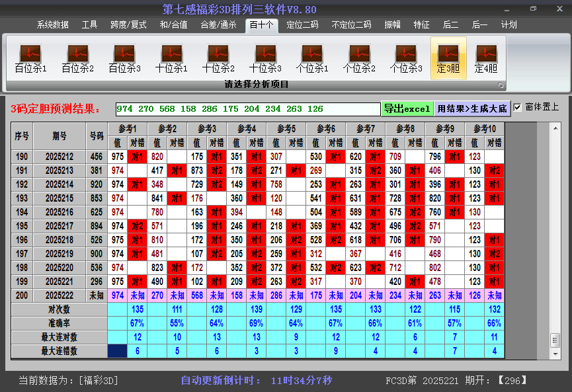Click 用结果>生成大底 button

pyautogui.click(x=472, y=108)
